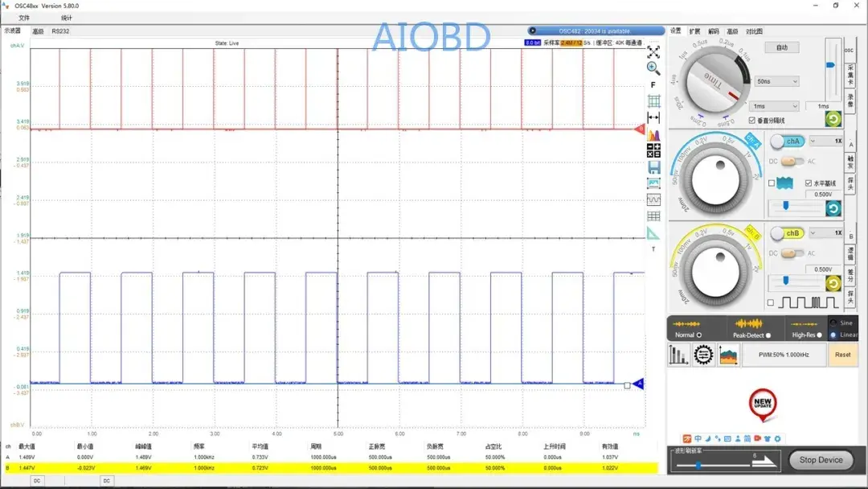Click the horizontal cursor measurement icon
The width and height of the screenshot is (868, 489).
653,117
